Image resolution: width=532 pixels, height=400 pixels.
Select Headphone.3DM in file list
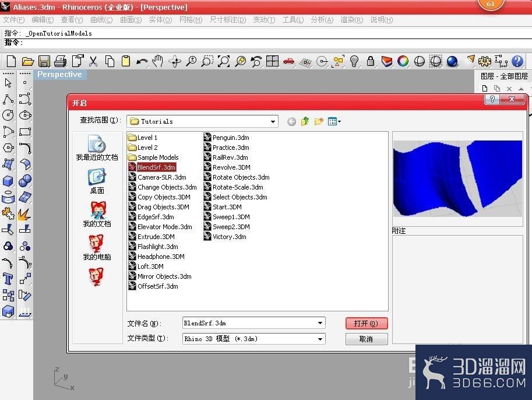(x=156, y=257)
